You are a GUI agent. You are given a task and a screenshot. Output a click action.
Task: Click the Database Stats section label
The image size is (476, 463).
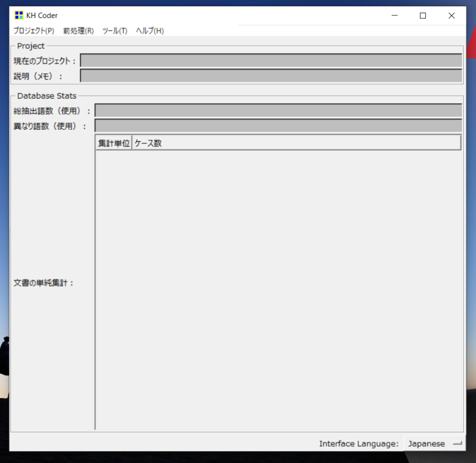[x=45, y=96]
